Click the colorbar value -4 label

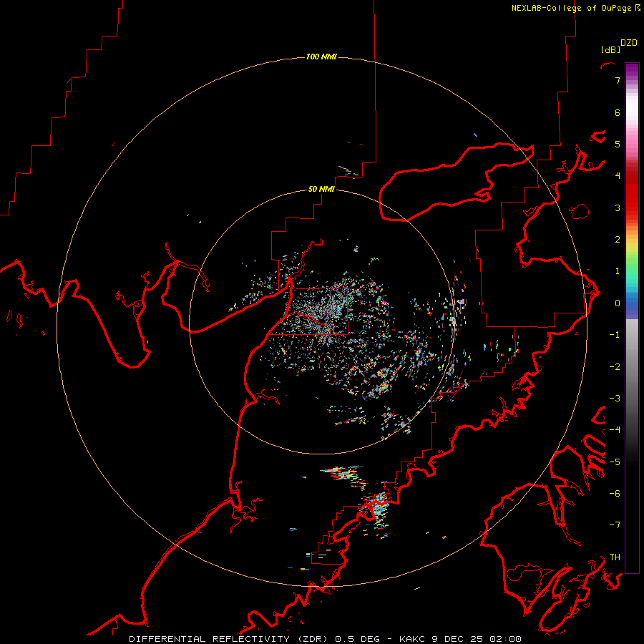pos(615,430)
